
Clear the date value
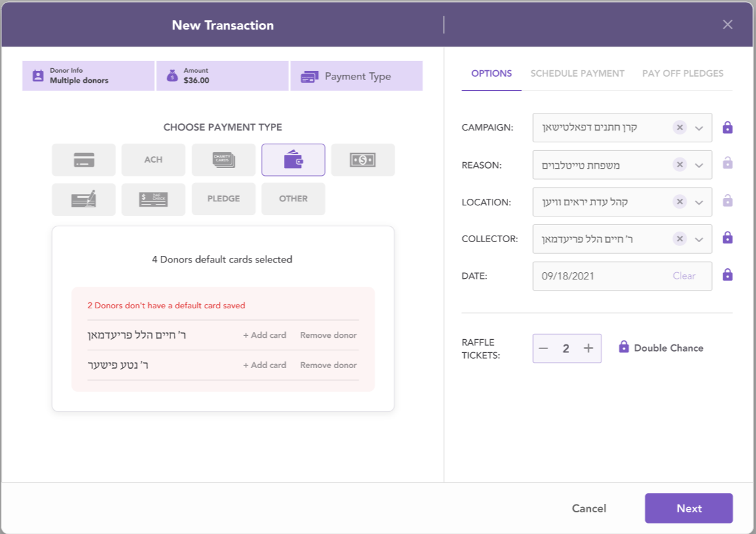point(684,276)
